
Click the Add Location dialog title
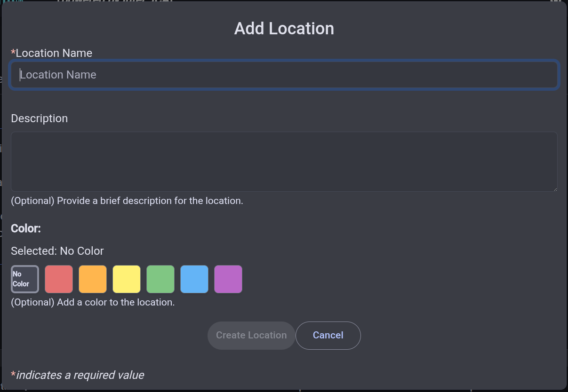(284, 29)
